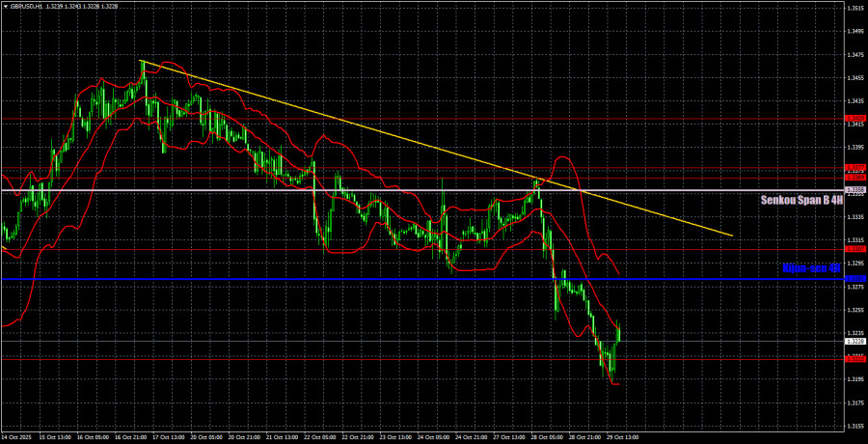Image resolution: width=868 pixels, height=444 pixels.
Task: Click the 1.3358 Senkou Span price tag
Action: pos(854,190)
